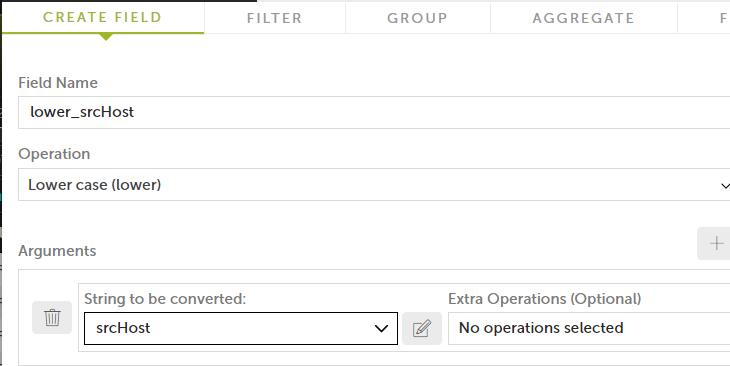
Task: Click the Field Name input lower_srcHost
Action: (374, 112)
